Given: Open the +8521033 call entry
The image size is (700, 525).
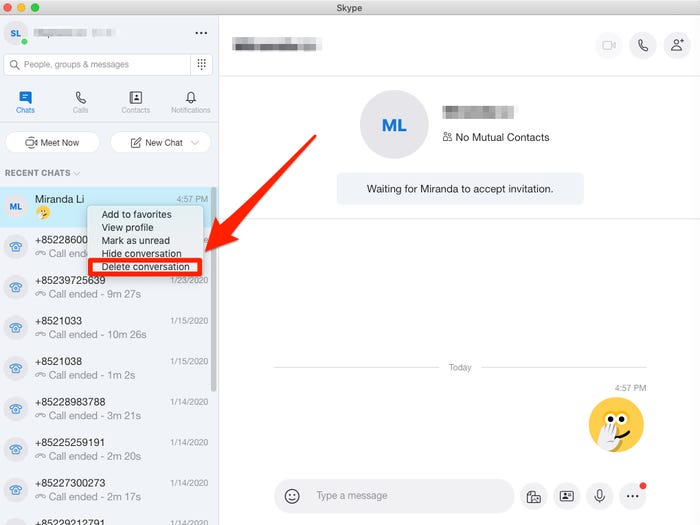Looking at the screenshot, I should click(x=106, y=328).
